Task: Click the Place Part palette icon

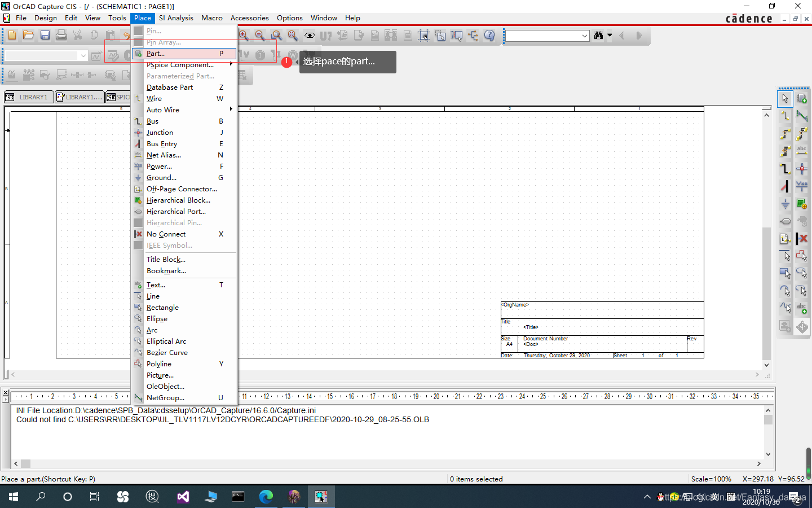Action: coord(802,99)
